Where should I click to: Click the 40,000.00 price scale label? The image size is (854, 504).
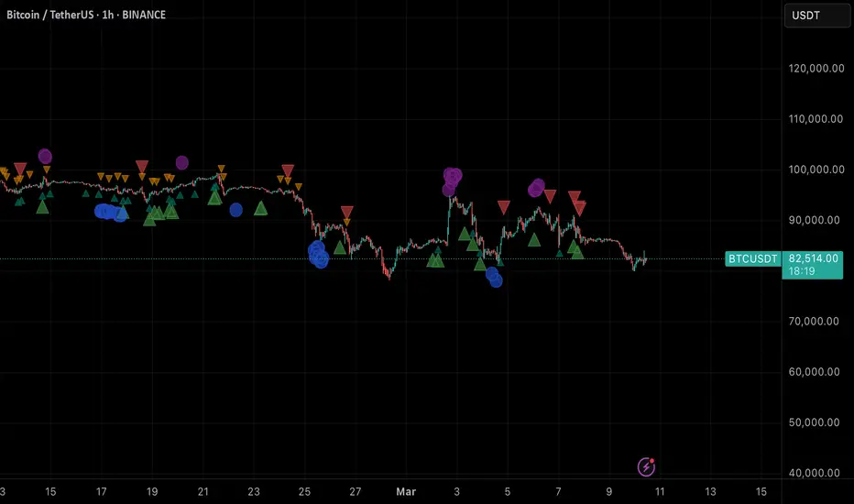point(815,473)
